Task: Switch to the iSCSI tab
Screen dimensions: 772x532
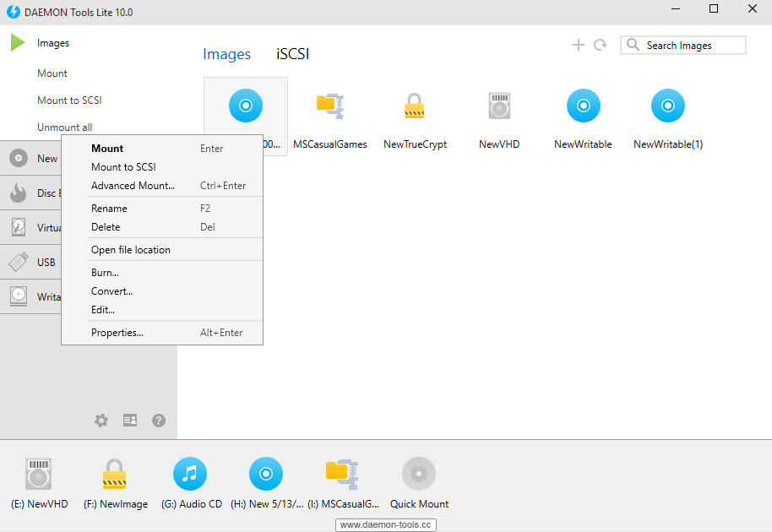Action: point(292,53)
